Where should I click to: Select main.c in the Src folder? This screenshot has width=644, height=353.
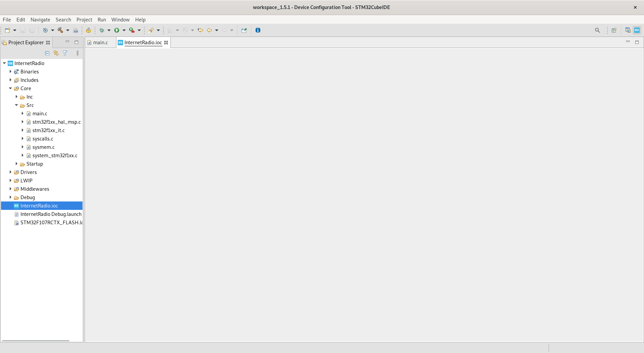click(40, 114)
